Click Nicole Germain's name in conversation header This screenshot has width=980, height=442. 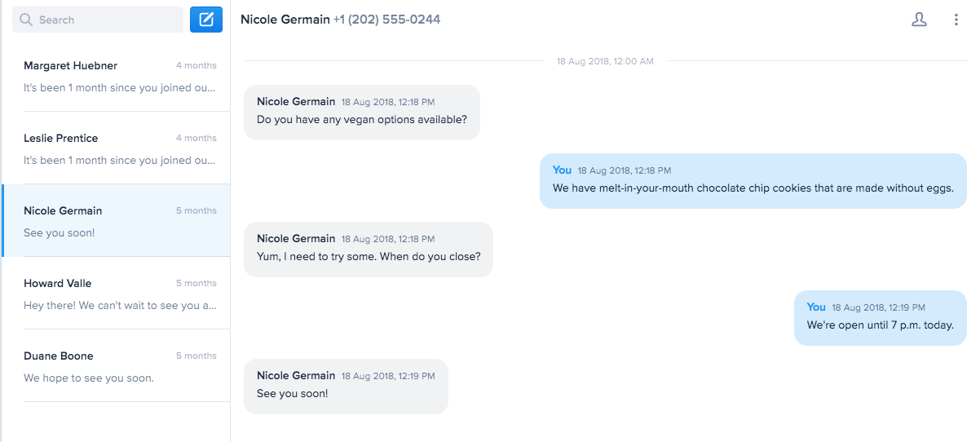click(285, 20)
